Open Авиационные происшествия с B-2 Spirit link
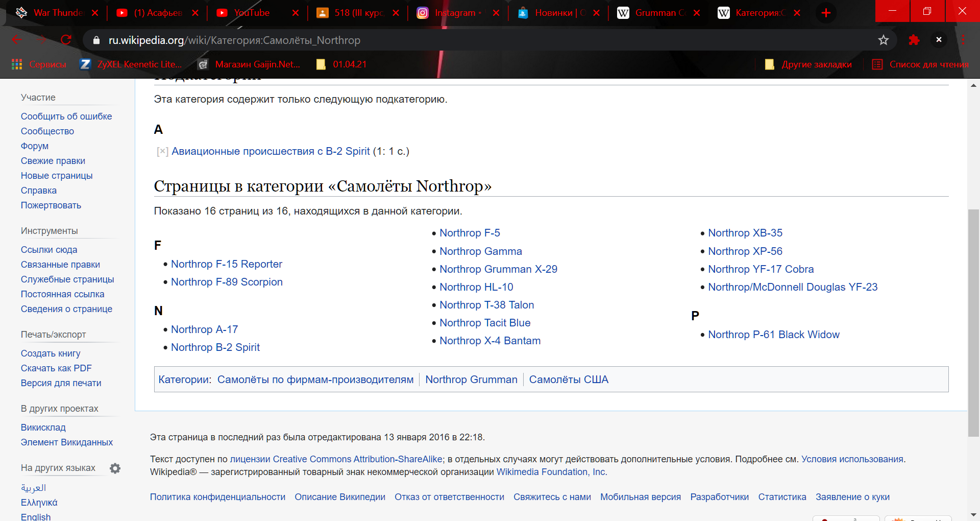 271,151
